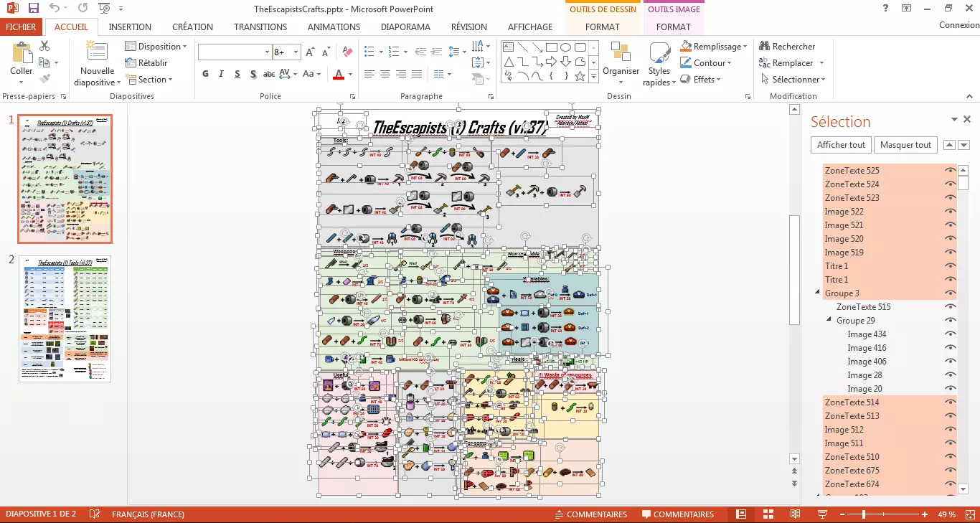Click the Save icon in quick access toolbar
This screenshot has width=980, height=523.
(x=33, y=9)
